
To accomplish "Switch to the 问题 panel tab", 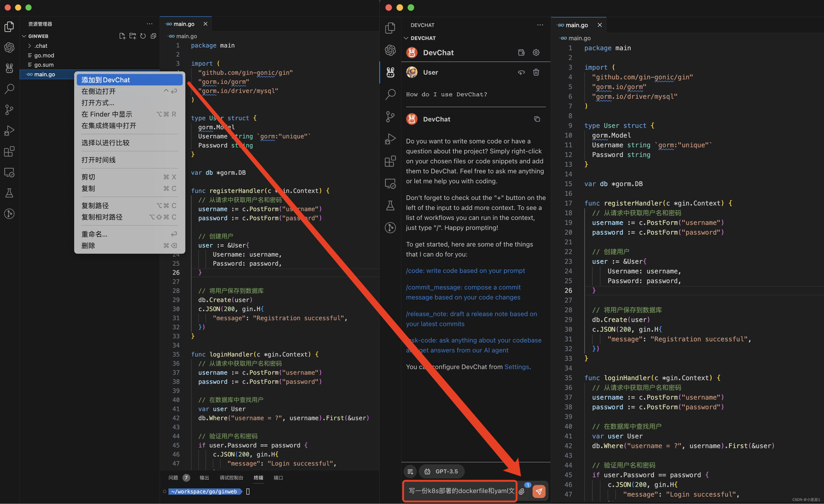I will (173, 478).
